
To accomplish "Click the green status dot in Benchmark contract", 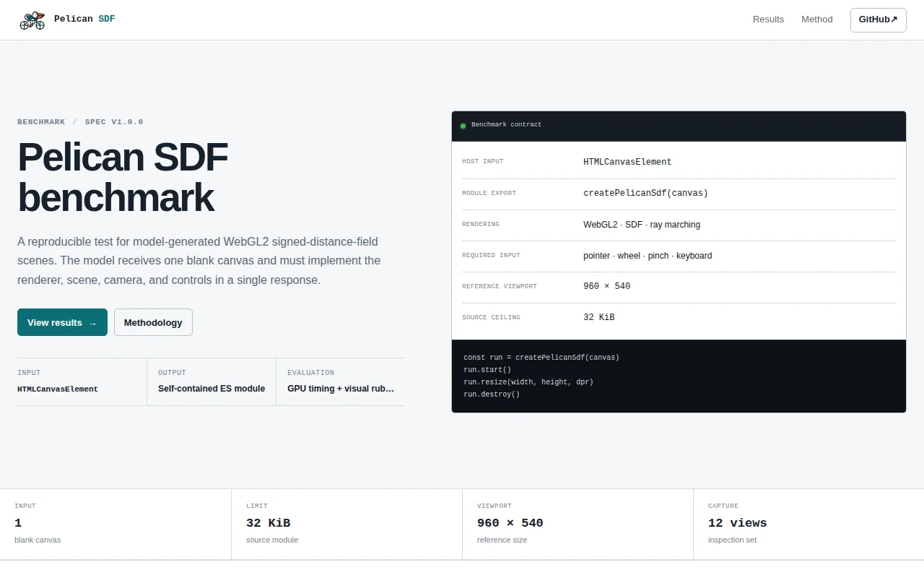I will 463,126.
